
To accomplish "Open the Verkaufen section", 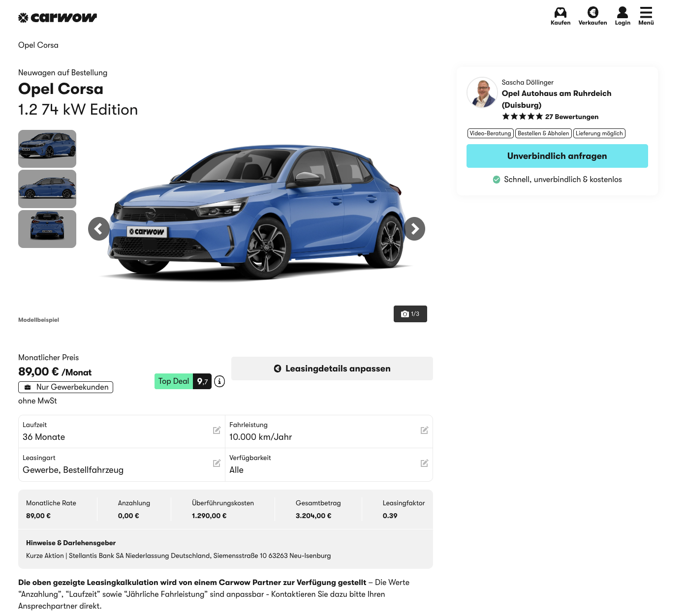I will (x=592, y=16).
